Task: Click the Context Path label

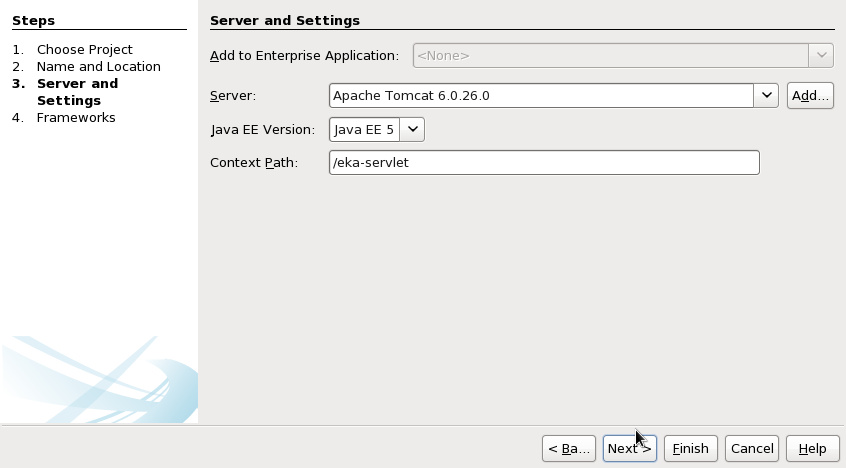Action: [x=254, y=162]
